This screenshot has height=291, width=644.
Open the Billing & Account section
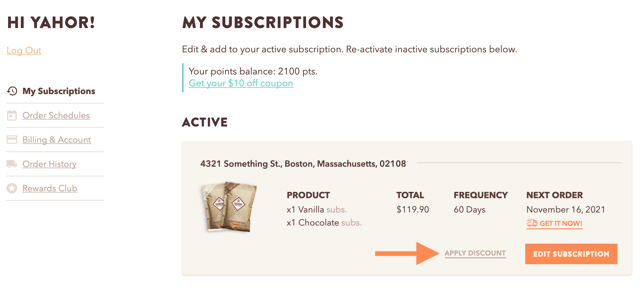pos(57,140)
